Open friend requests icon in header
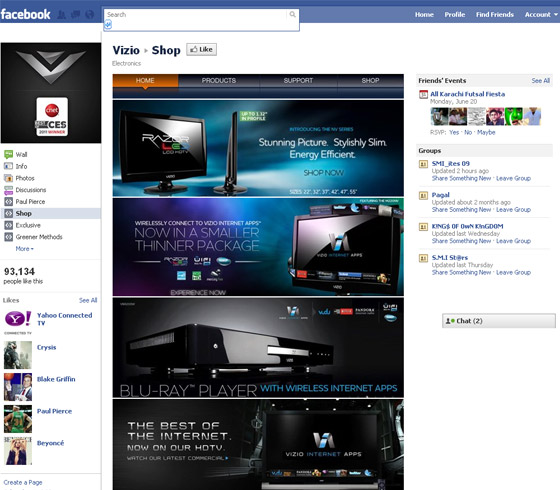Image resolution: width=560 pixels, height=490 pixels. click(61, 15)
